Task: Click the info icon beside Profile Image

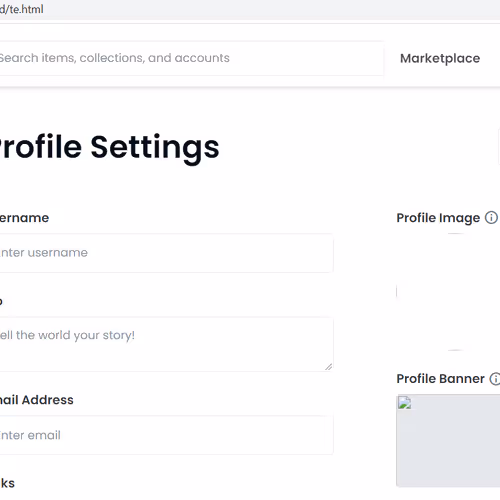Action: tap(491, 218)
